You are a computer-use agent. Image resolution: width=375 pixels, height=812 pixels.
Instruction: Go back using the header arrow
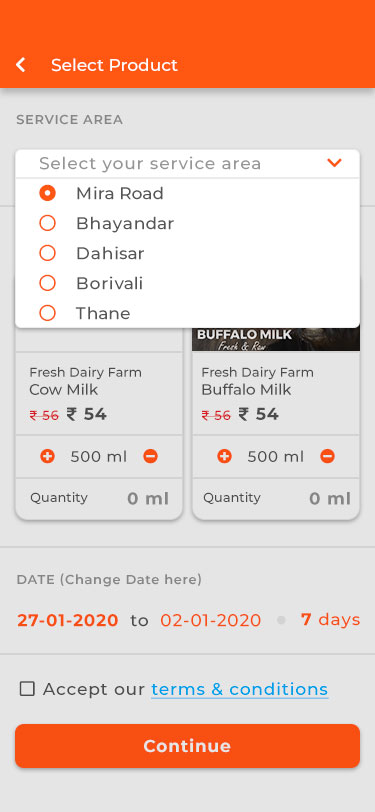click(x=21, y=65)
